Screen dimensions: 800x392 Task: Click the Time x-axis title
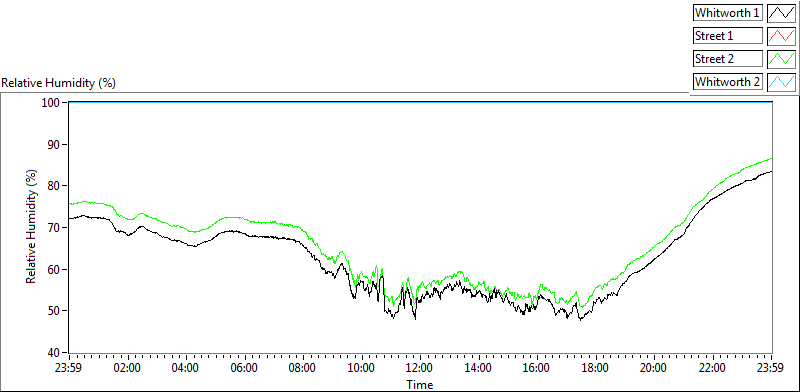click(x=420, y=384)
